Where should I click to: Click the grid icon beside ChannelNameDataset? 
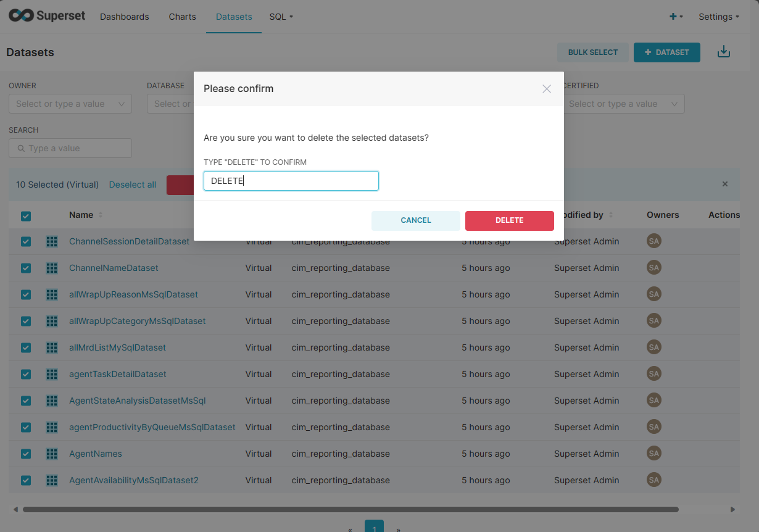[x=52, y=268]
